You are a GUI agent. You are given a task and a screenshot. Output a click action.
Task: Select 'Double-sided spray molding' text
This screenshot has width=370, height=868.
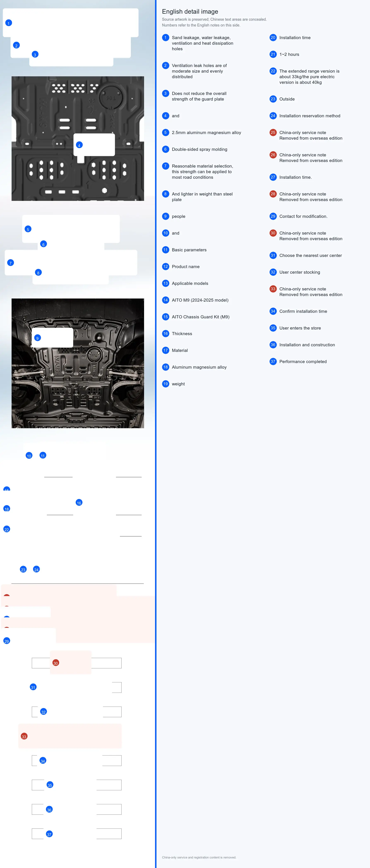[199, 149]
